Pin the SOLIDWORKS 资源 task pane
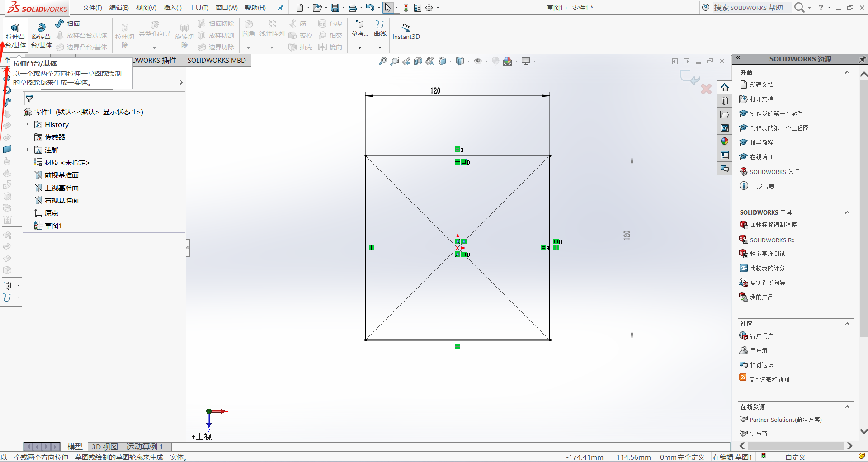Viewport: 868px width, 462px height. click(862, 59)
